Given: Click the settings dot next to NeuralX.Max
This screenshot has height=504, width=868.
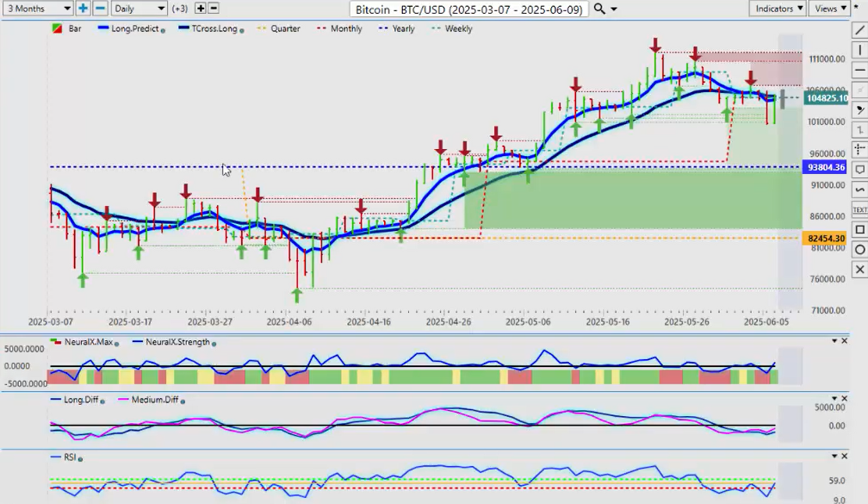Looking at the screenshot, I should [x=117, y=344].
